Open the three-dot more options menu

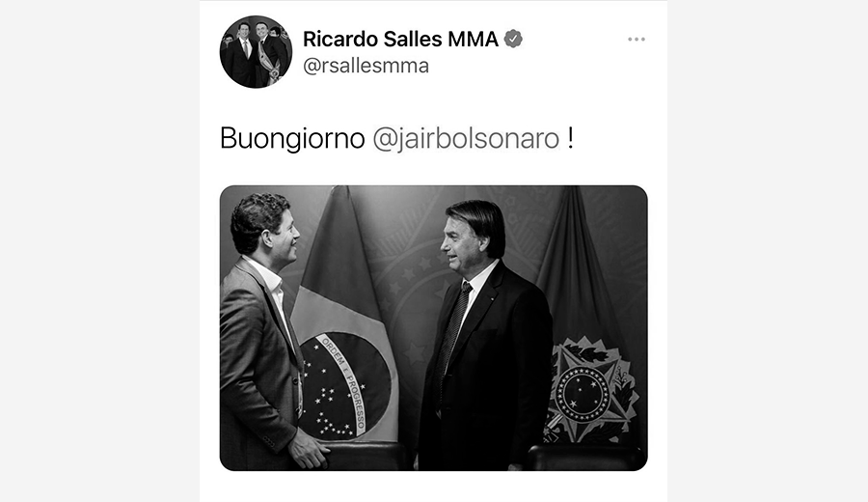coord(637,40)
